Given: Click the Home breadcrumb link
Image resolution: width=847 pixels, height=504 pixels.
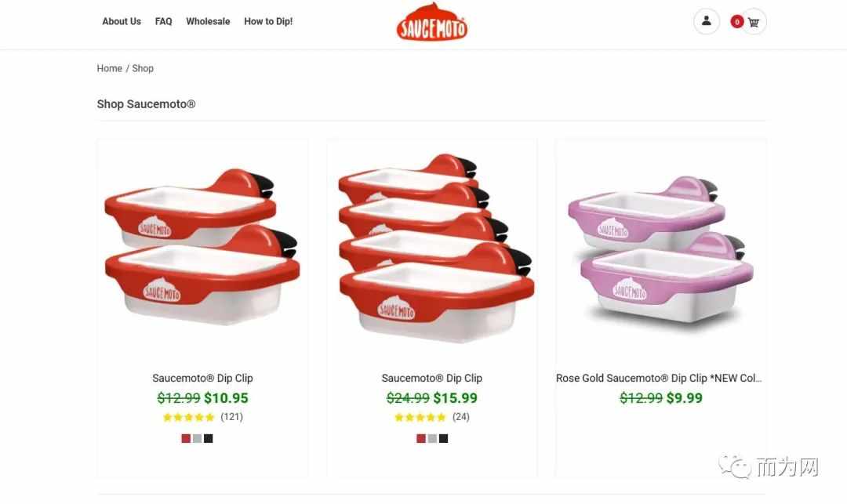Looking at the screenshot, I should click(x=110, y=68).
